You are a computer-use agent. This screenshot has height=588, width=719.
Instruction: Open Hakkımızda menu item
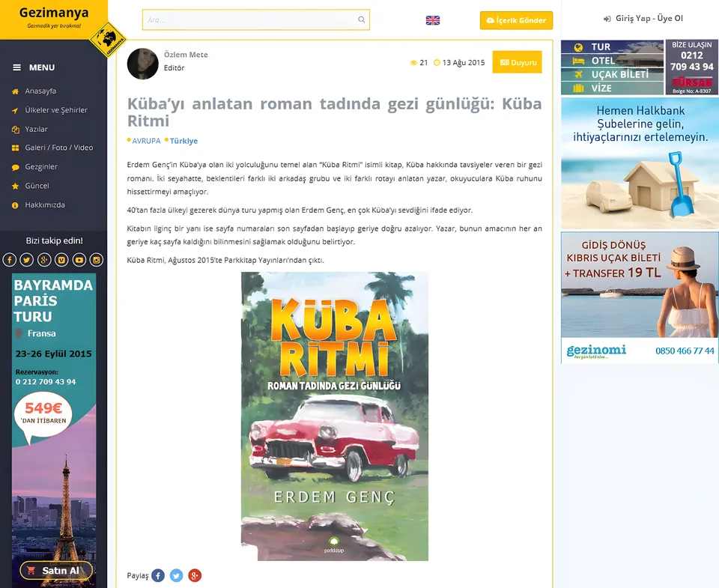coord(44,205)
